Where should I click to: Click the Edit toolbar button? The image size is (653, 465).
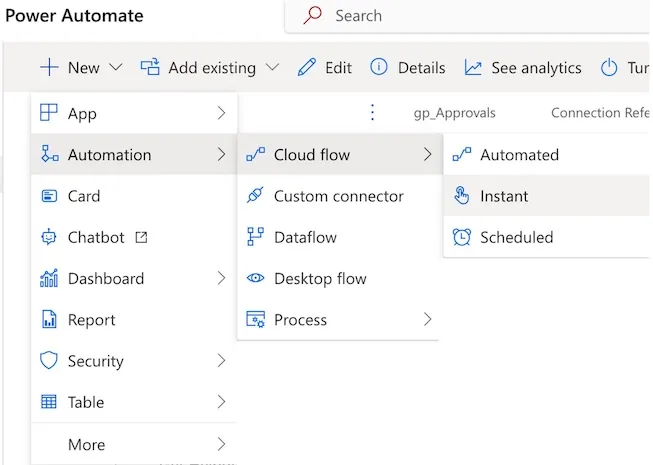tap(325, 67)
